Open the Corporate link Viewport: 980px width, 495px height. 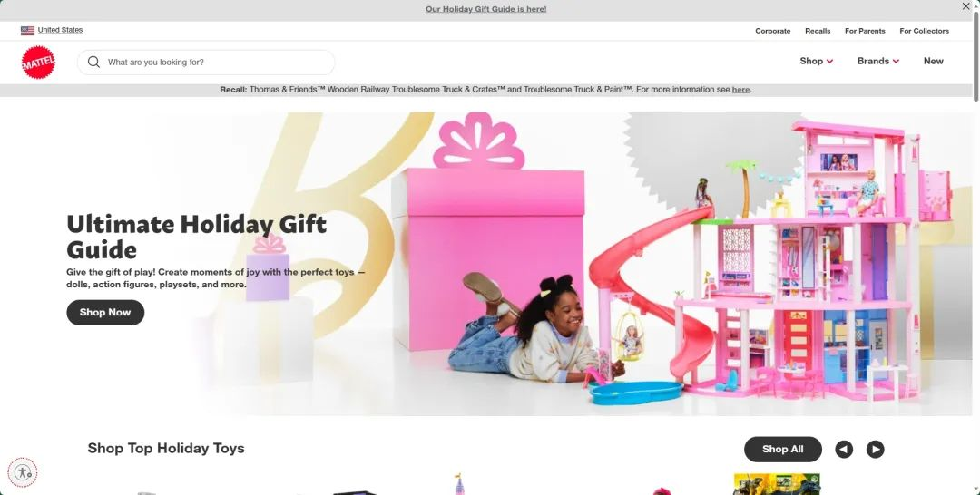coord(772,31)
